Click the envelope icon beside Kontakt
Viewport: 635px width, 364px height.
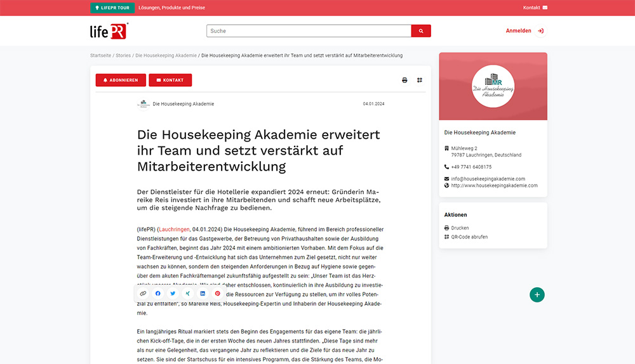(545, 8)
